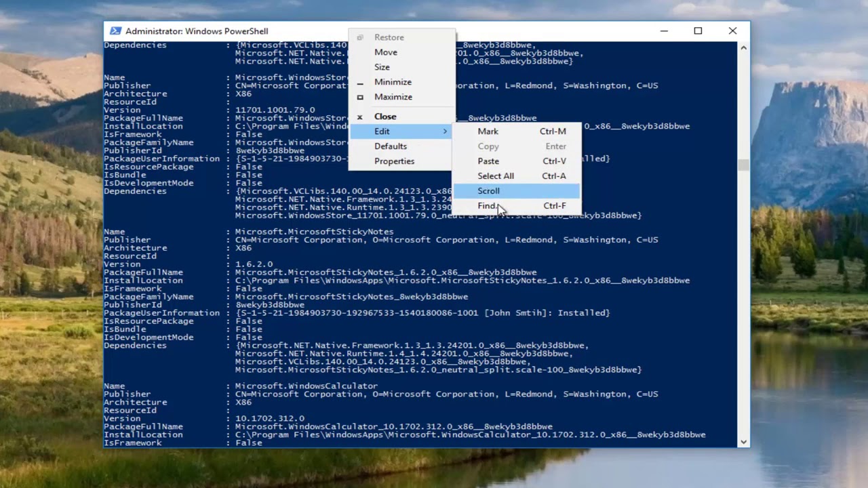Choose Copy in the Edit submenu
The height and width of the screenshot is (488, 868).
point(517,146)
